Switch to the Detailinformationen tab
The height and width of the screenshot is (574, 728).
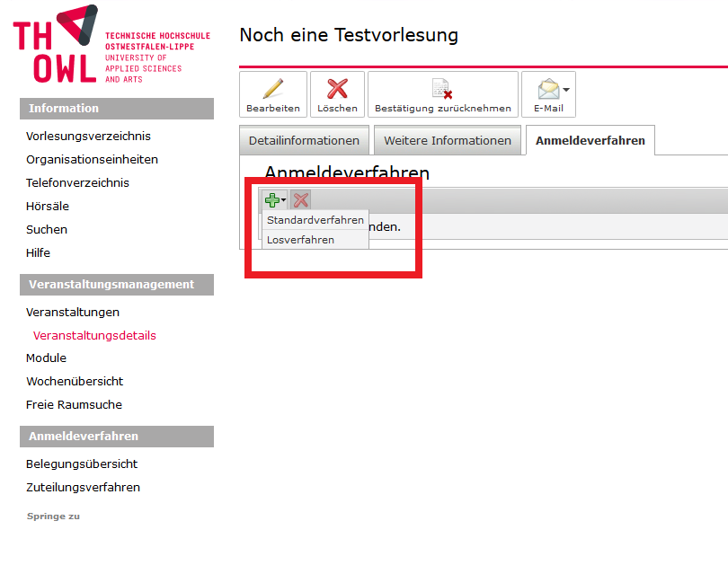click(305, 141)
